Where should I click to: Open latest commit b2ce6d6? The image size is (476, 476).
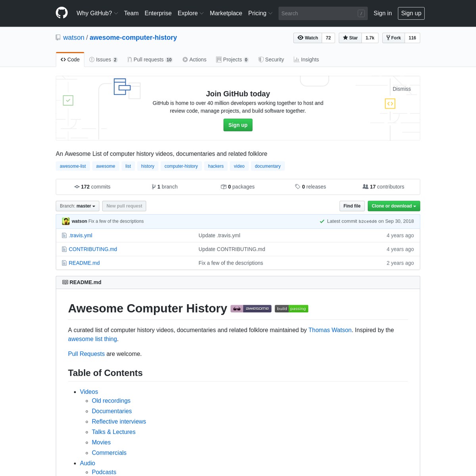[368, 222]
